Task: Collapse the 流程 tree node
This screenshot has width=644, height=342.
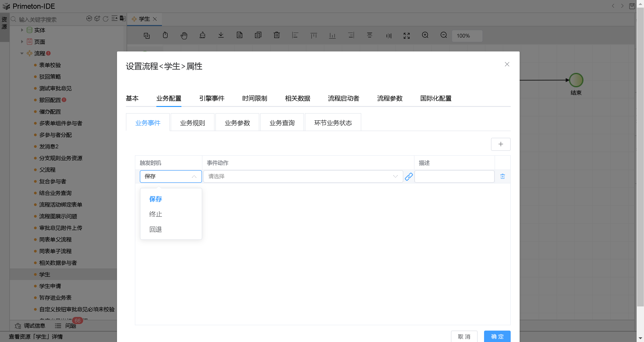Action: pos(22,53)
